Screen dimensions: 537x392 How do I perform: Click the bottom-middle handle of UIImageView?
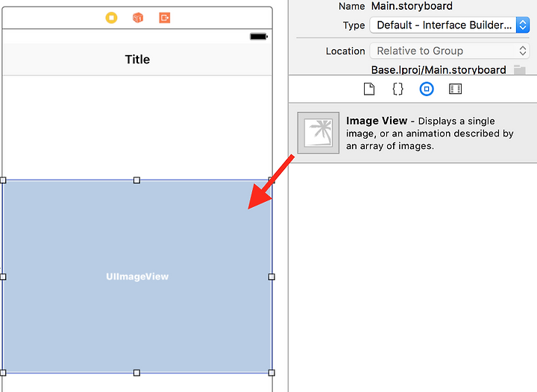(136, 373)
